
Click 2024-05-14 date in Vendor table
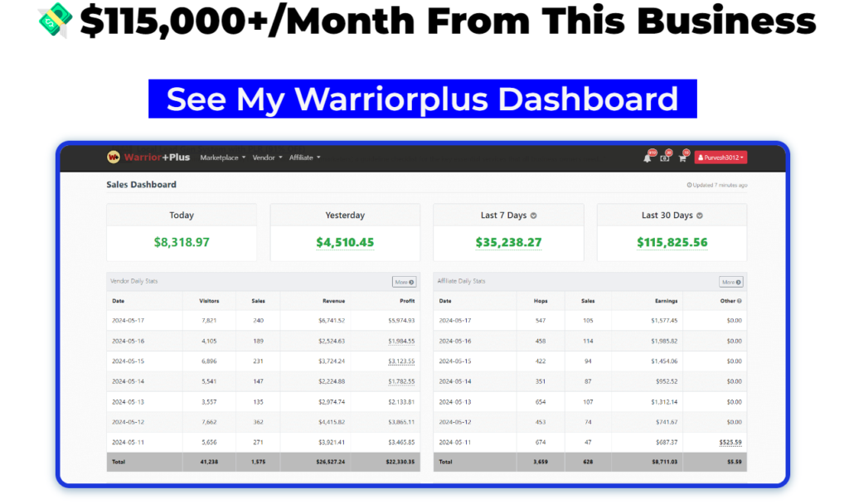[129, 381]
